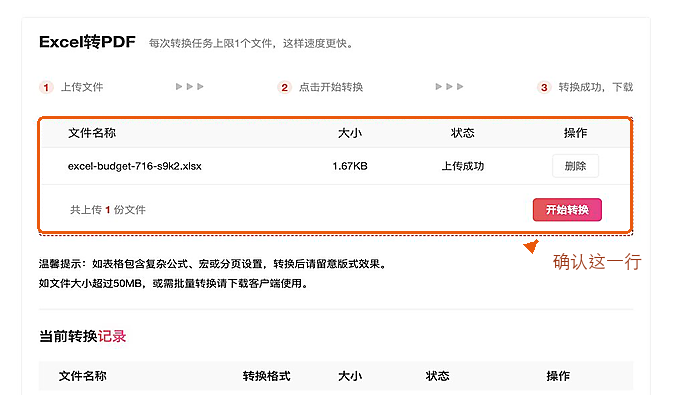This screenshot has height=395, width=700.
Task: Click the 转换格式 header in records table
Action: click(x=267, y=376)
